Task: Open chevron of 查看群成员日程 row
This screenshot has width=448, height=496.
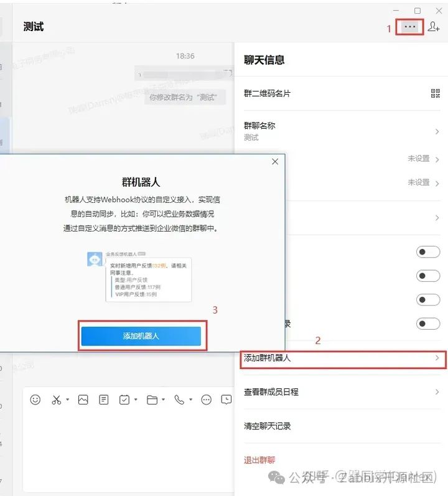Action: [437, 392]
